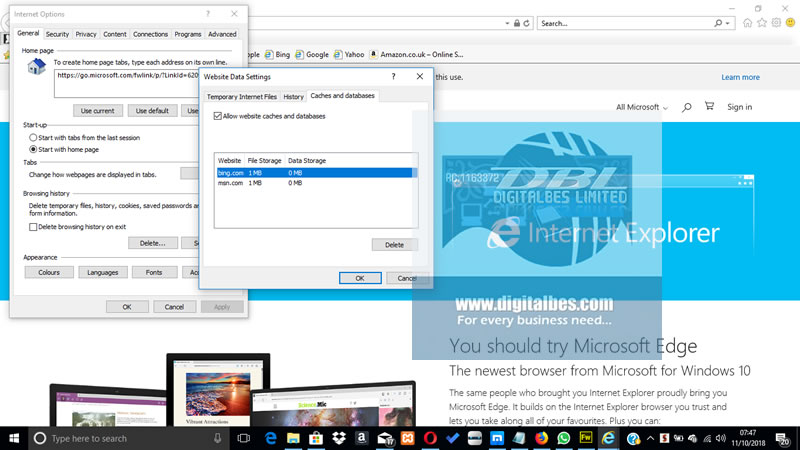Click the help question mark in Website Data Settings
This screenshot has width=800, height=450.
click(x=393, y=77)
